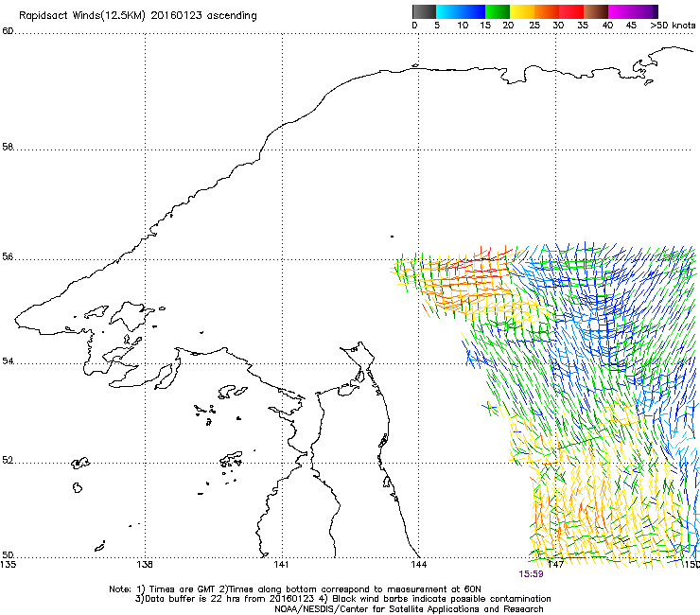Image resolution: width=700 pixels, height=615 pixels.
Task: Click the latitude label '52' on left axis
Action: 8,460
